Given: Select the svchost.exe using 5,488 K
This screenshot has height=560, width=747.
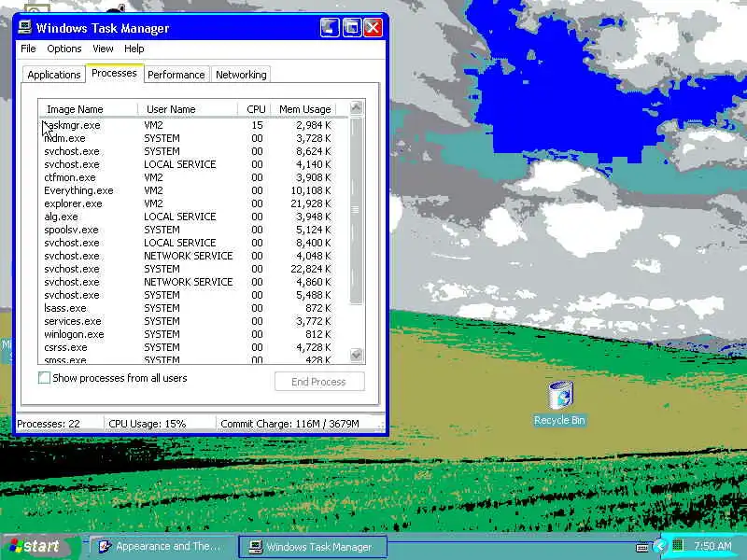Looking at the screenshot, I should coord(188,295).
